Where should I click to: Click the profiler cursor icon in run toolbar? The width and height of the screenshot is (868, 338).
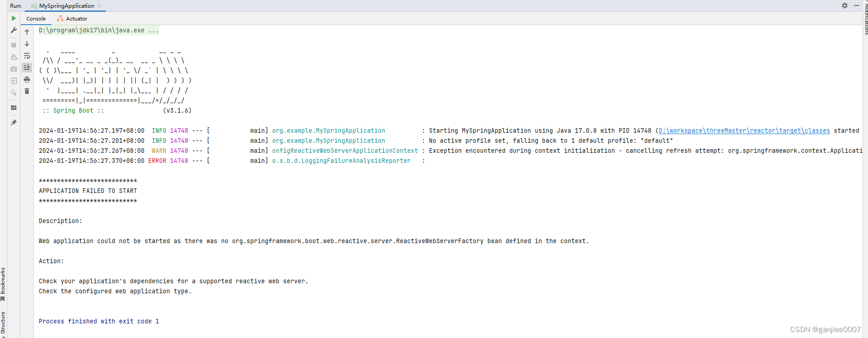[x=14, y=93]
